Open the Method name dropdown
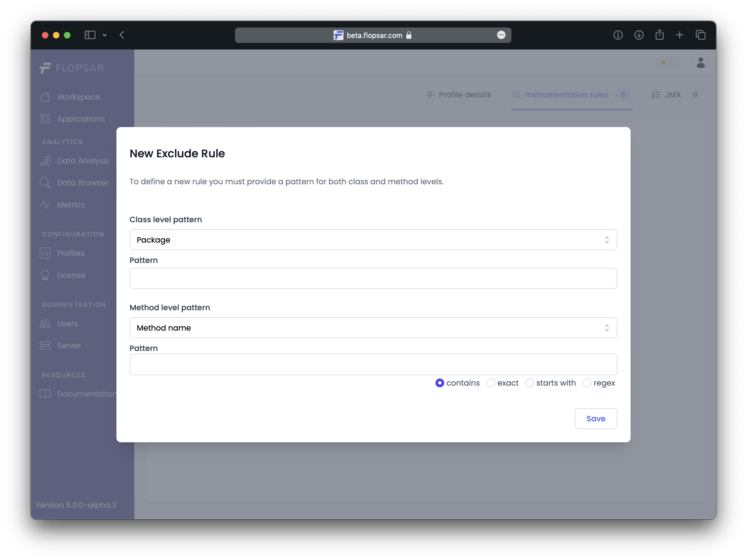Image resolution: width=747 pixels, height=560 pixels. coord(373,328)
